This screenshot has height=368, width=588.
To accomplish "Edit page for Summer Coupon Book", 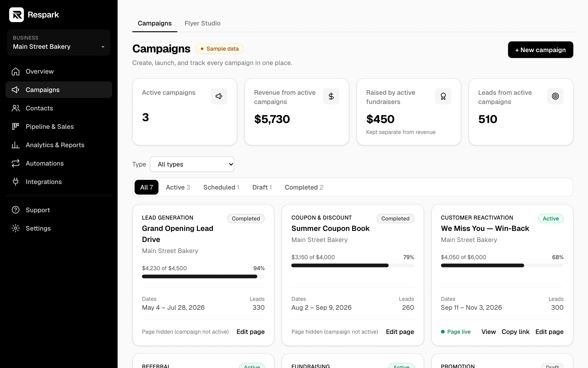I will pos(400,332).
